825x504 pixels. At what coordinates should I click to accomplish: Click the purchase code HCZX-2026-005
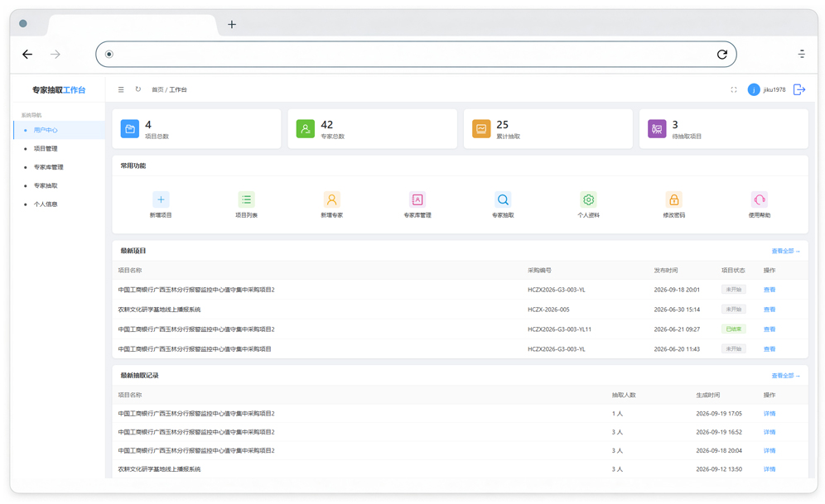tap(548, 310)
